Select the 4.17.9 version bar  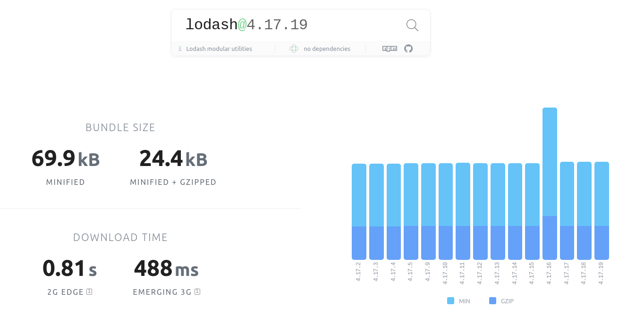[428, 211]
